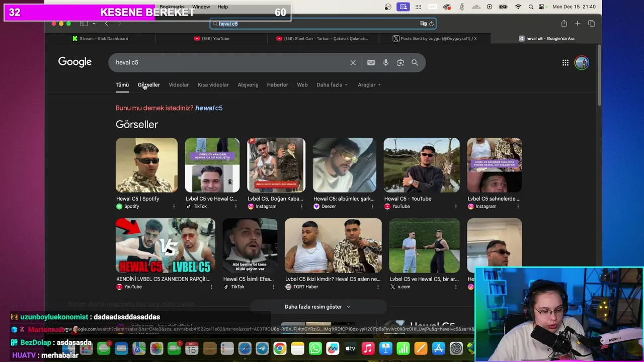Viewport: 644px width, 362px height.
Task: Open Google Chrome from the Dock
Action: coord(280,348)
